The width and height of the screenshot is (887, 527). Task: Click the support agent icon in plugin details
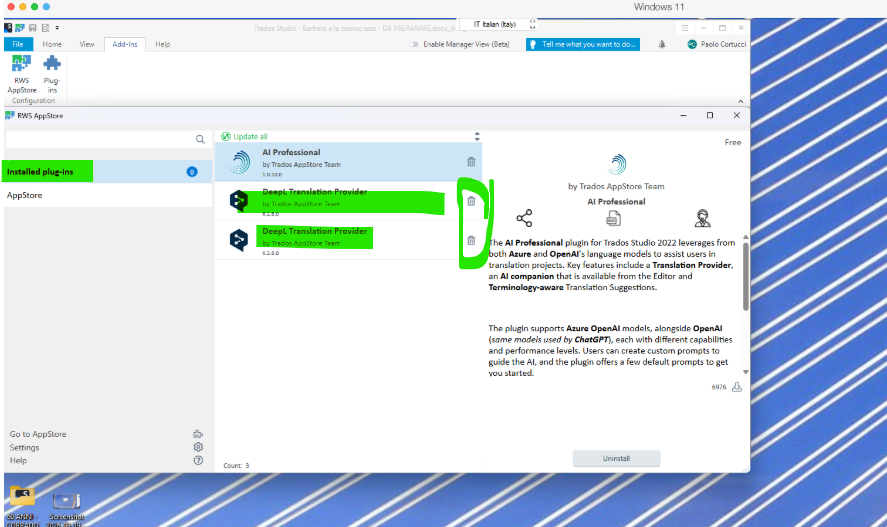pyautogui.click(x=703, y=218)
